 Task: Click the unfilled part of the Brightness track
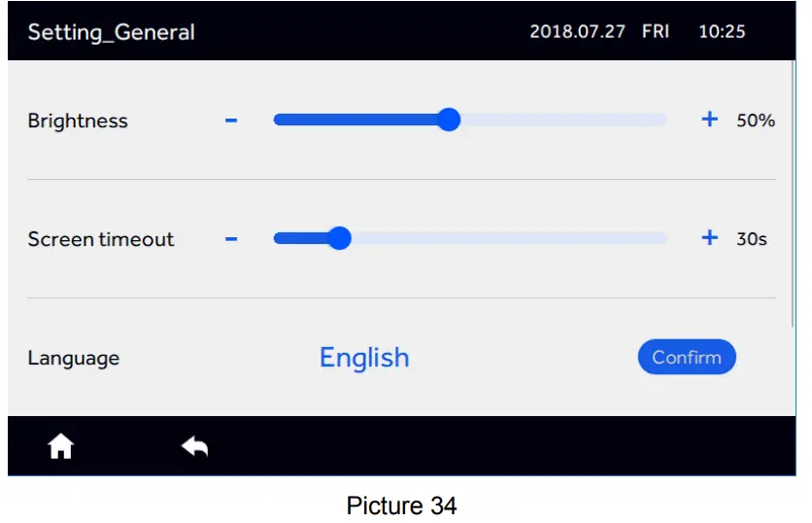tap(563, 120)
